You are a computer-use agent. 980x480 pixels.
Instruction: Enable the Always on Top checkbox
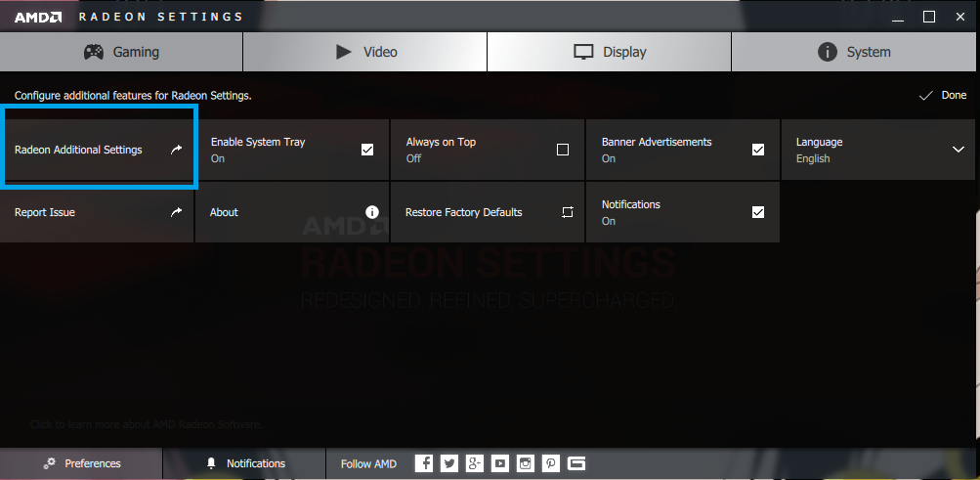(563, 150)
